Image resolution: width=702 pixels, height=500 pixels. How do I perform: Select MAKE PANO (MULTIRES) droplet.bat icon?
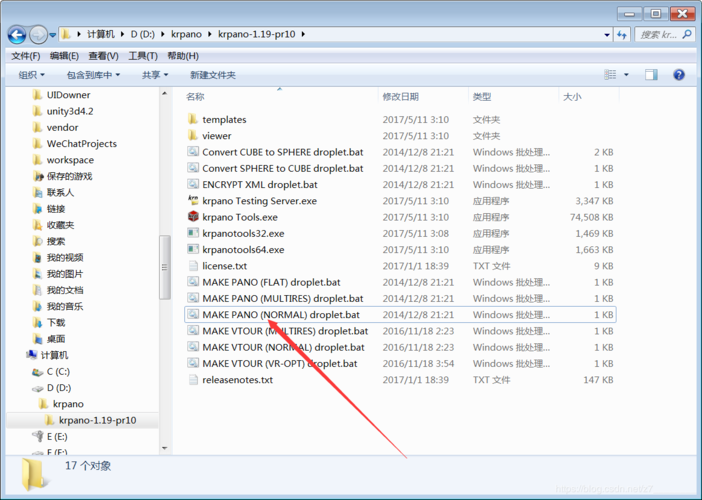pyautogui.click(x=193, y=298)
